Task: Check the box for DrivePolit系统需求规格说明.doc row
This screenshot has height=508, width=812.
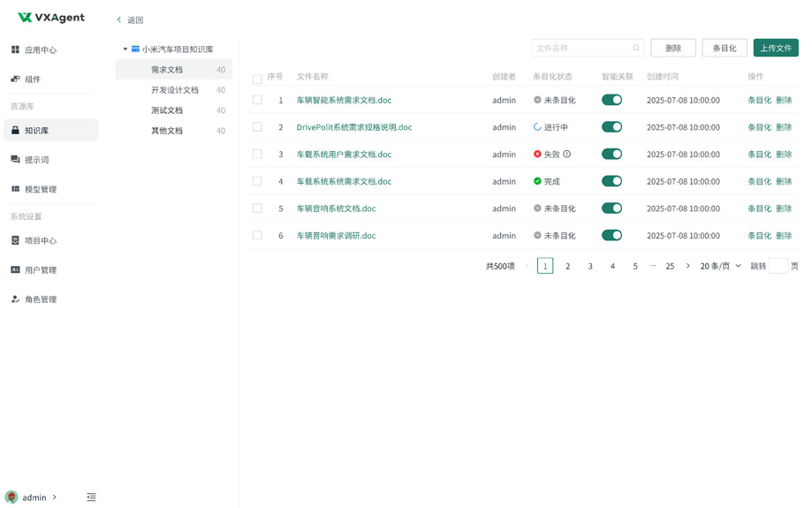Action: (x=257, y=127)
